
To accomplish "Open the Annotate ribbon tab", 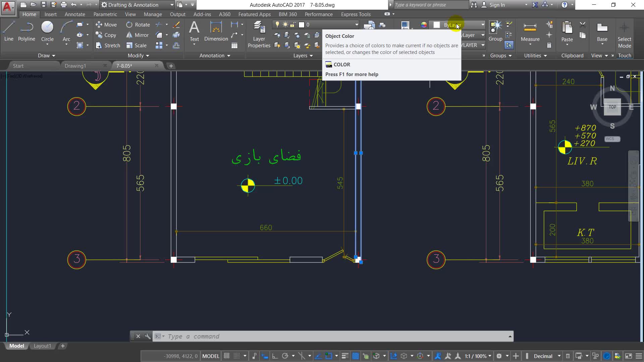I will (74, 14).
